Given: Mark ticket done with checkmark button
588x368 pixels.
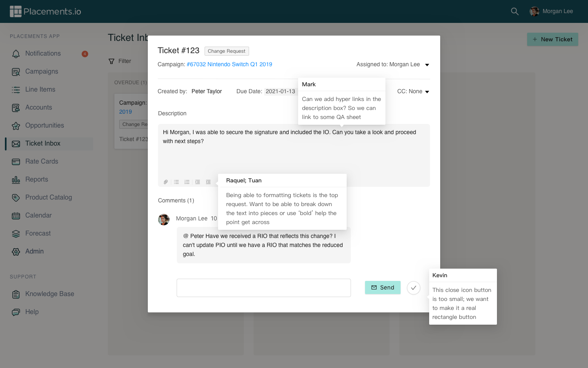Looking at the screenshot, I should coord(413,288).
